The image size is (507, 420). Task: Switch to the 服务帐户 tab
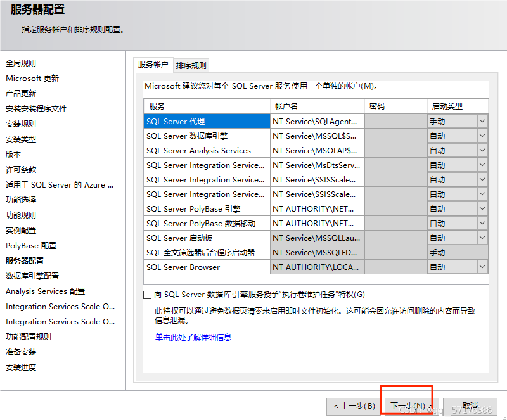153,65
